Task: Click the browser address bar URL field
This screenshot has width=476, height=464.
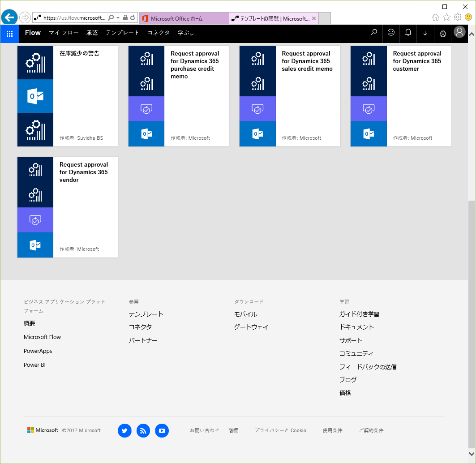Action: tap(74, 17)
